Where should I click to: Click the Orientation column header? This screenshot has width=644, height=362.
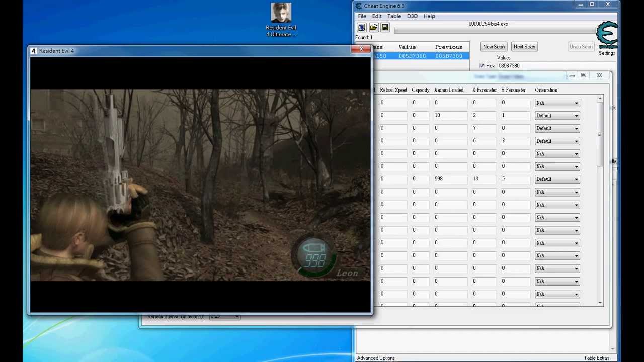[x=546, y=90]
